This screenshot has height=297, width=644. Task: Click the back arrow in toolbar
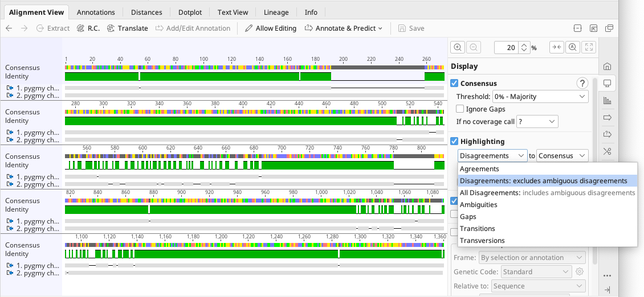[9, 28]
